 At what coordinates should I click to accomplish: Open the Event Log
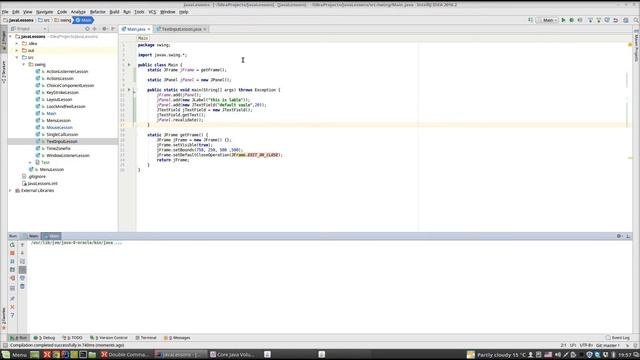(618, 338)
